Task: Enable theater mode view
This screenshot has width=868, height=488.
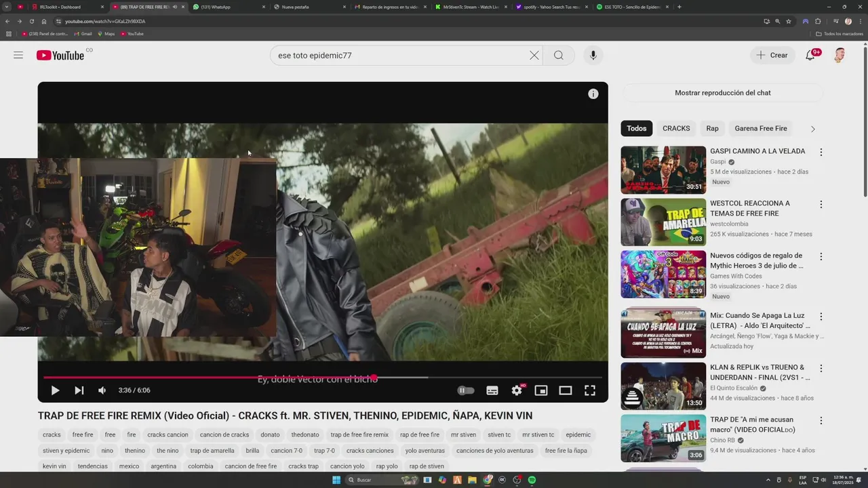Action: tap(566, 390)
